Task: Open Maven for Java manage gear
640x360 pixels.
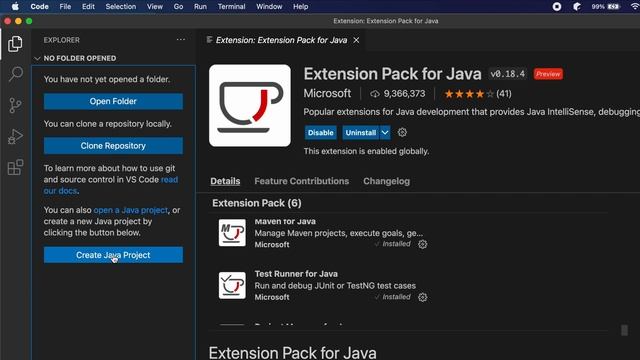Action: (422, 244)
